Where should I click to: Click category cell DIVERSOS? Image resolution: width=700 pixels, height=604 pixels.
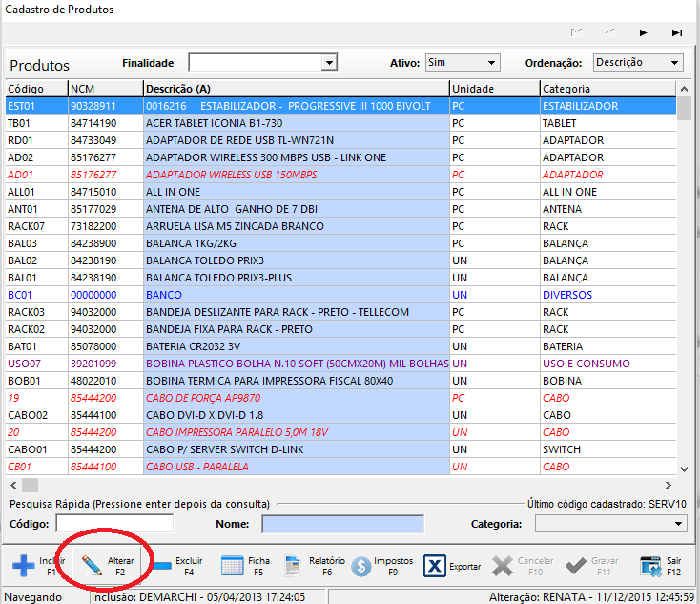(608, 295)
